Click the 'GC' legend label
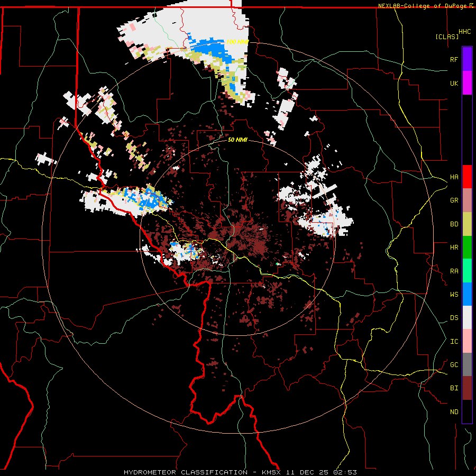 pos(454,365)
